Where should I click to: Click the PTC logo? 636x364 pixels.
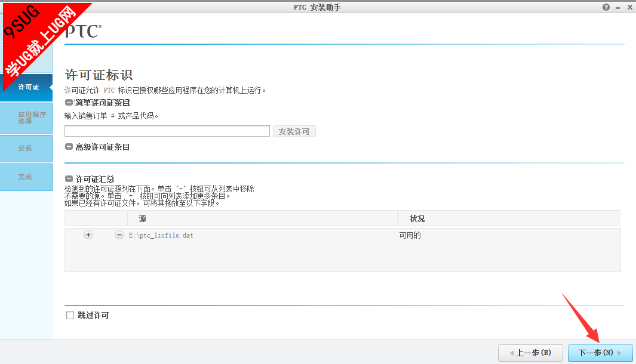coord(83,31)
